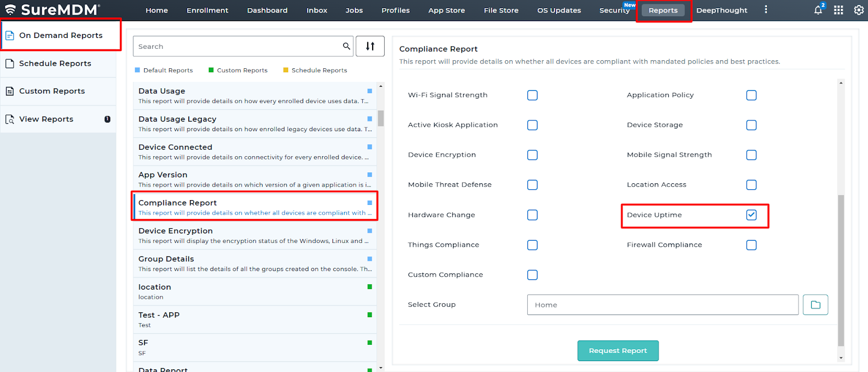The image size is (868, 372).
Task: Click the compliance panel scrollbar thumb
Action: click(x=841, y=270)
